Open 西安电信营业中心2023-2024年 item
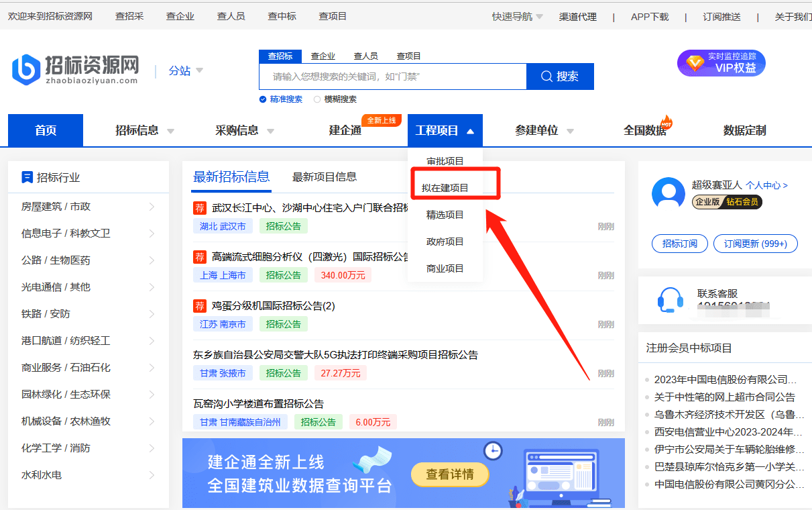 [728, 432]
